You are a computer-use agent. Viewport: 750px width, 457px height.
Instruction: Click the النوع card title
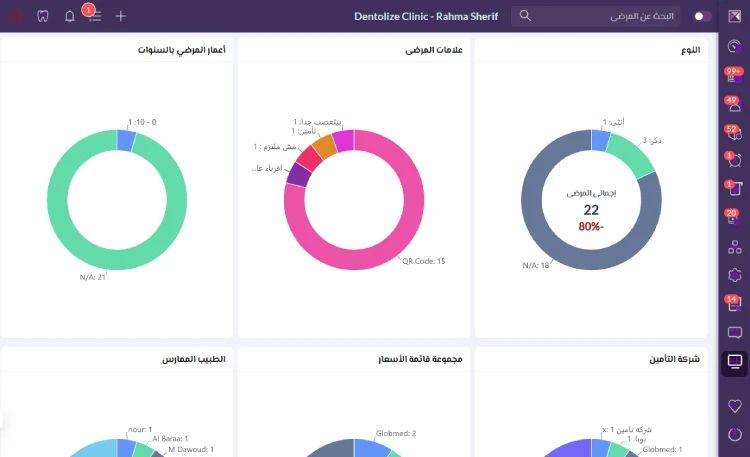(x=691, y=50)
